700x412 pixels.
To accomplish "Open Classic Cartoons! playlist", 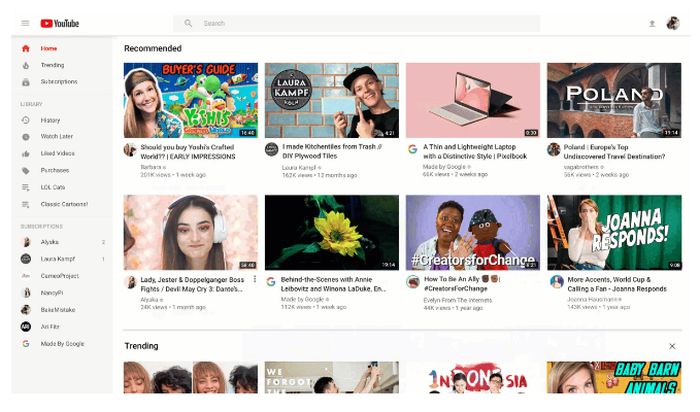I will click(62, 204).
